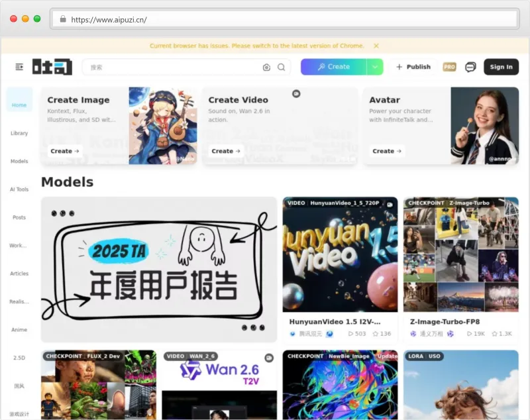Select the Anime category tab
Screen dimensions: 530x420
(19, 330)
